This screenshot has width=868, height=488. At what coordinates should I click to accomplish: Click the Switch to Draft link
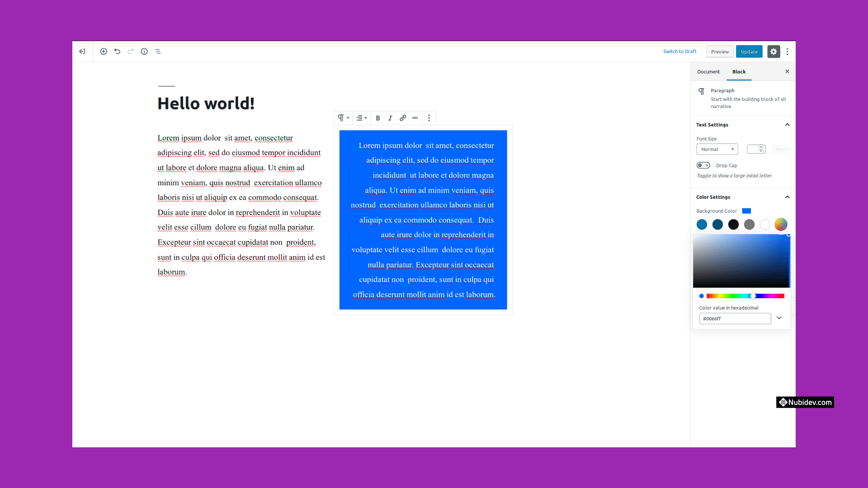[x=679, y=52]
